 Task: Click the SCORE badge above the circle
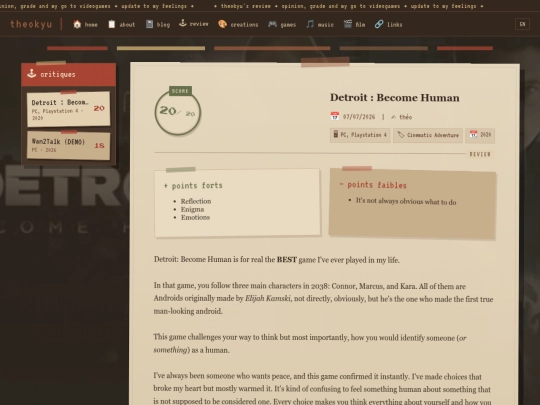click(x=180, y=91)
